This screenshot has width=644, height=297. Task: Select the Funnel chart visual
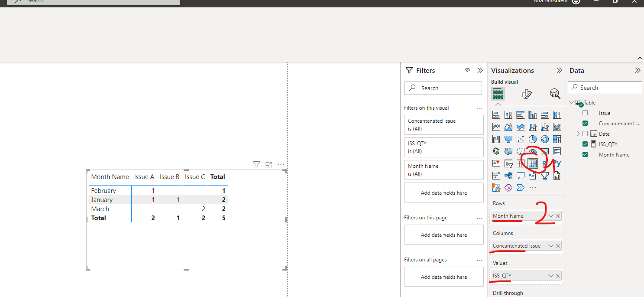point(508,139)
